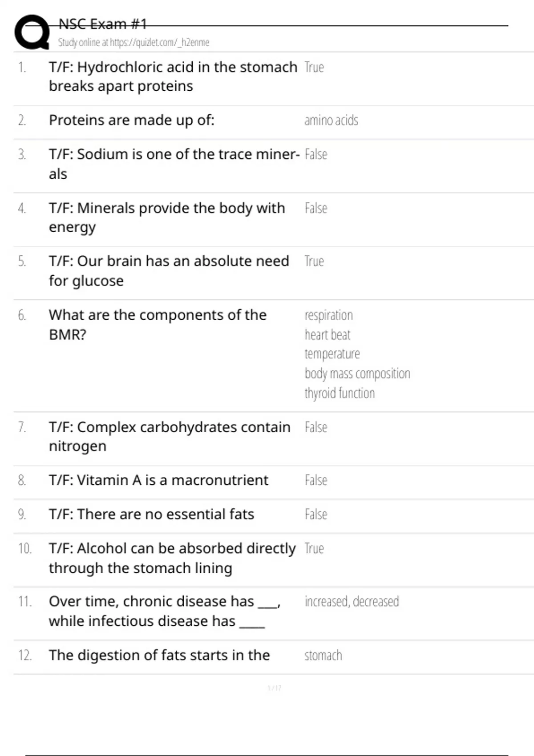Viewport: 534px width, 756px height.
Task: Click the 'respiration' answer line
Action: 328,315
